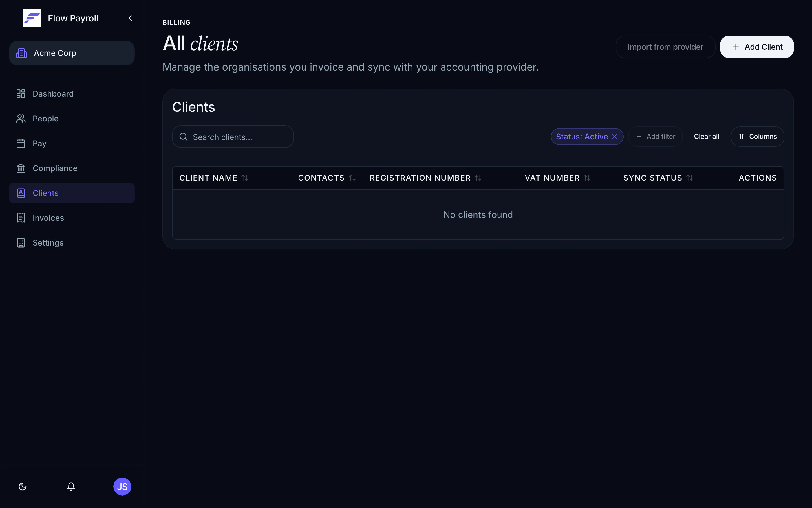Screen dimensions: 812x508
Task: Click the Flow Payroll logo icon
Action: click(x=32, y=18)
